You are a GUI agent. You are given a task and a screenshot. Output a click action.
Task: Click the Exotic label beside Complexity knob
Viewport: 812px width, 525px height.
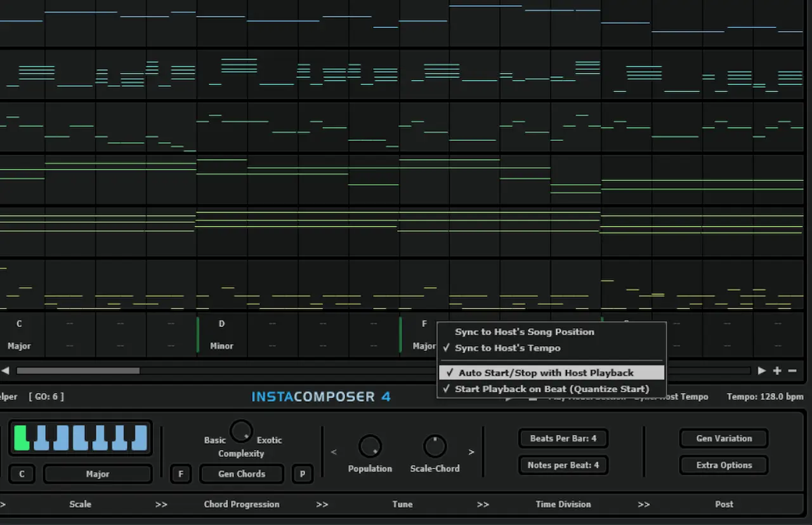coord(270,440)
